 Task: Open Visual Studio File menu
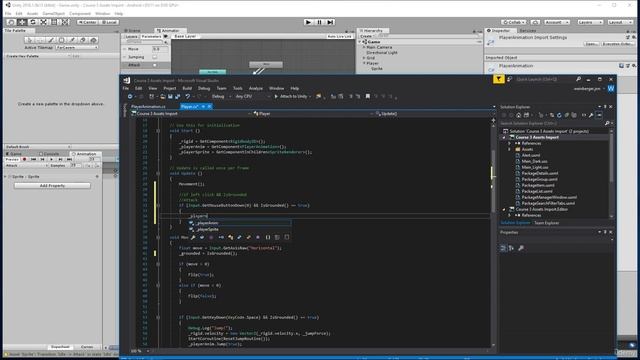126,88
